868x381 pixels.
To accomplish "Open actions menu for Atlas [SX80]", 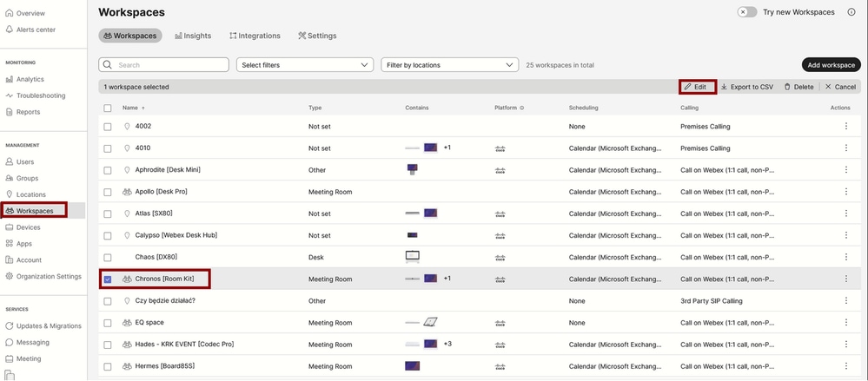I will [x=846, y=213].
